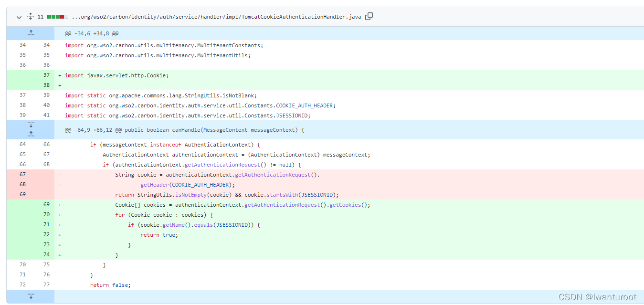The image size is (644, 305).
Task: Click the green and red diffstat squares
Action: [x=58, y=17]
